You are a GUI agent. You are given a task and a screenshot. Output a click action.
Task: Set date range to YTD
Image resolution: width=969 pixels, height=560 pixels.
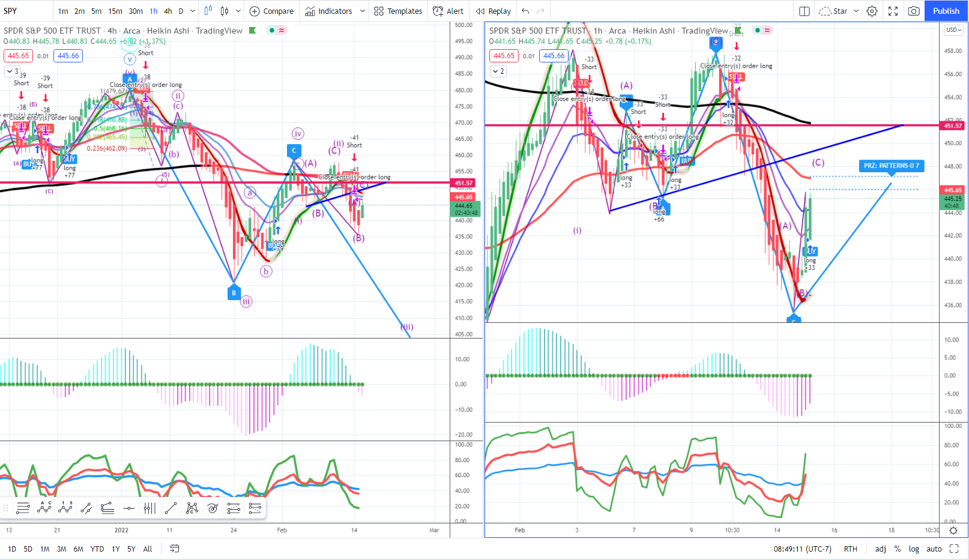coord(97,549)
